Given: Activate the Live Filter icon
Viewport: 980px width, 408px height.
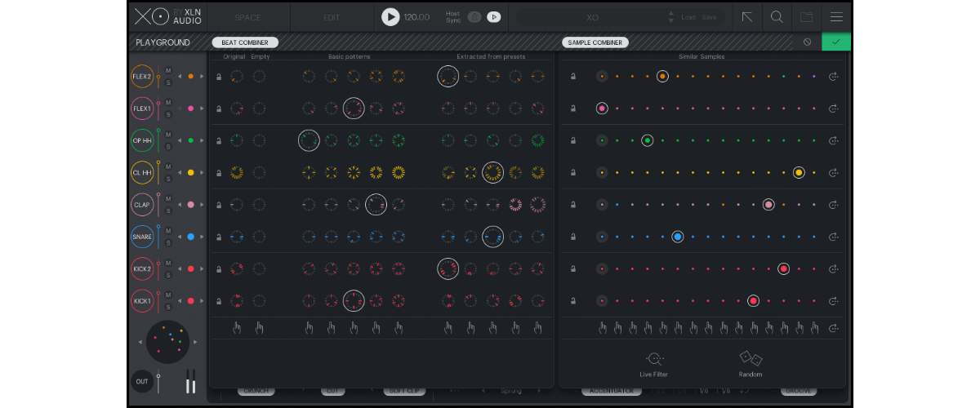Looking at the screenshot, I should click(654, 359).
